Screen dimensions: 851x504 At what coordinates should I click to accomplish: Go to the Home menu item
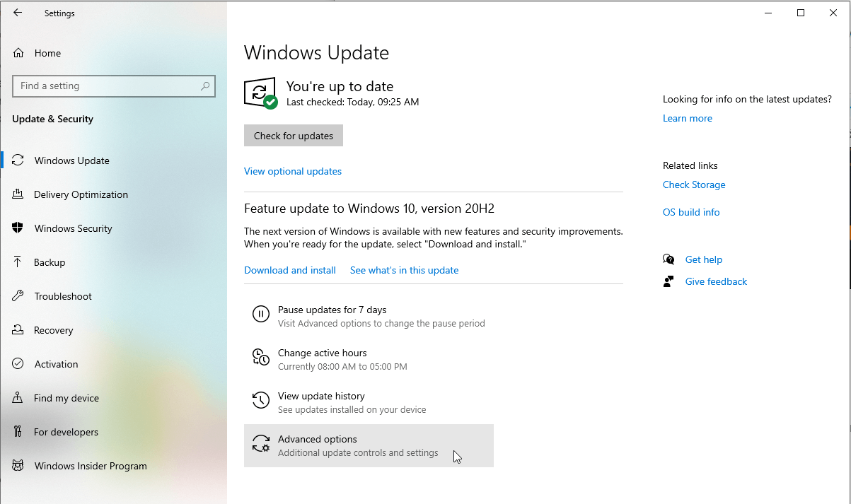[47, 52]
